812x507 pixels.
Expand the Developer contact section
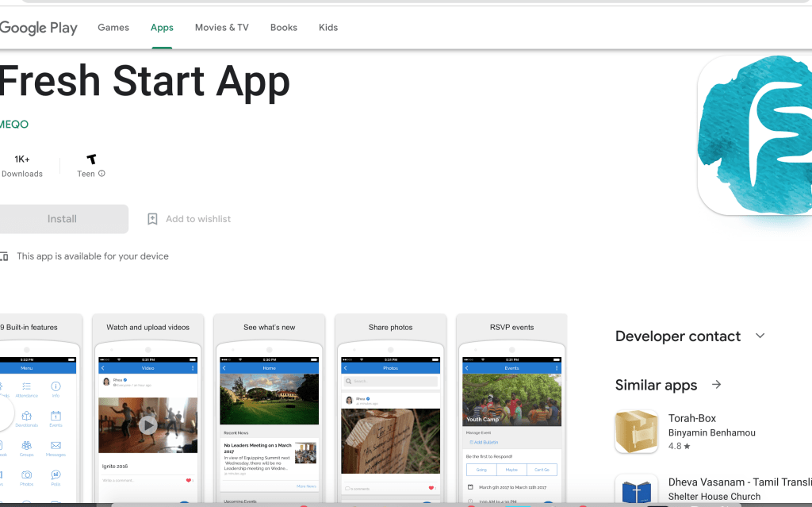click(760, 336)
